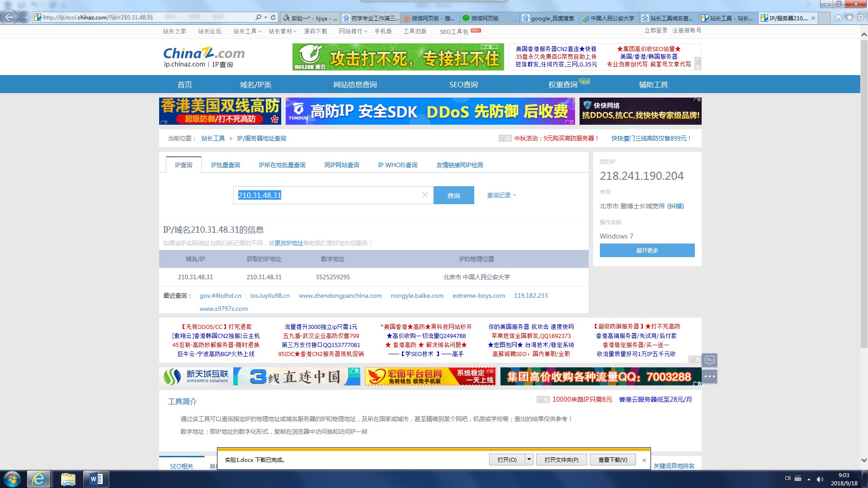Open Internet Explorer from the taskbar
868x488 pixels.
38,479
